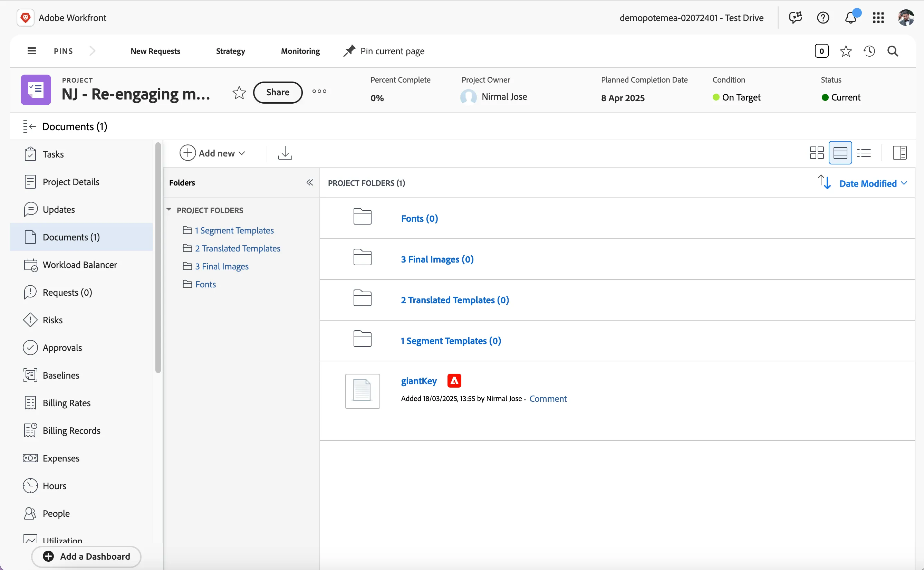This screenshot has width=924, height=570.
Task: Click the giantKey document thumbnail
Action: point(362,391)
